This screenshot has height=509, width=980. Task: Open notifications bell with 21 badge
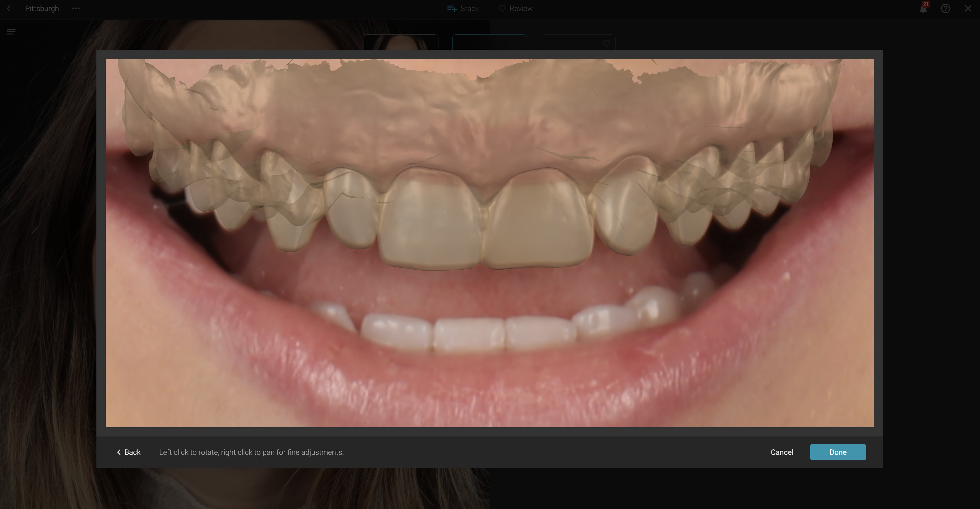tap(923, 8)
